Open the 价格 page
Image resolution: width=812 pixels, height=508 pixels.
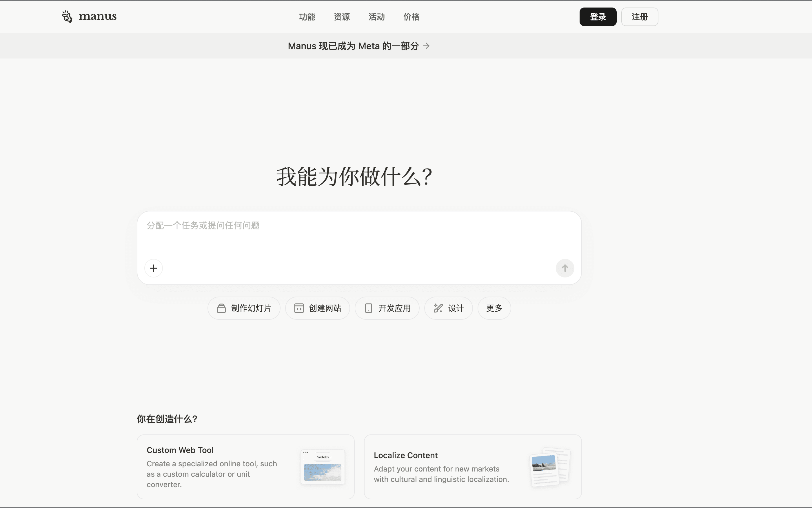pos(411,17)
